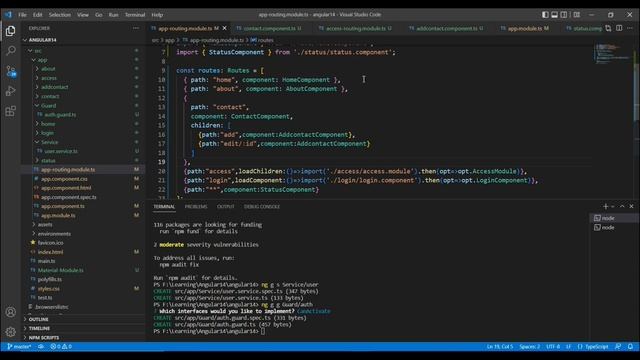This screenshot has height=360, width=640.
Task: Click the open changes icon in editor toolbar
Action: tap(609, 28)
